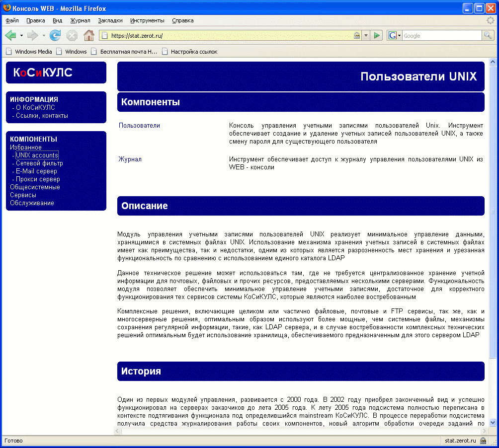Open the E-Mail сервер link

[36, 171]
